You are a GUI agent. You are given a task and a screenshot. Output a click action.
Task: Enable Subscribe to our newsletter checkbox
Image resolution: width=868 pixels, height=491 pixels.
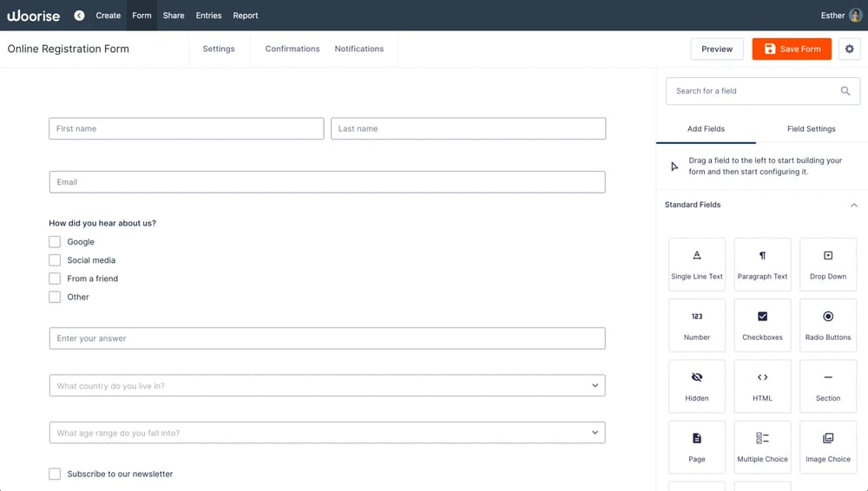(54, 474)
